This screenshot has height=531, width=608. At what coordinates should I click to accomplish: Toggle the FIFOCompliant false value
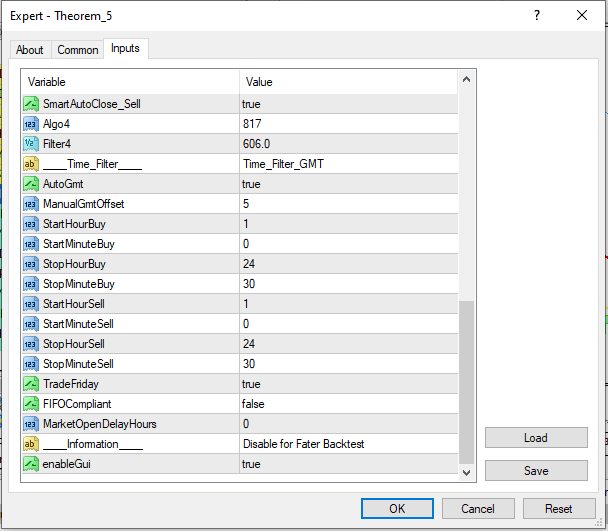[348, 404]
